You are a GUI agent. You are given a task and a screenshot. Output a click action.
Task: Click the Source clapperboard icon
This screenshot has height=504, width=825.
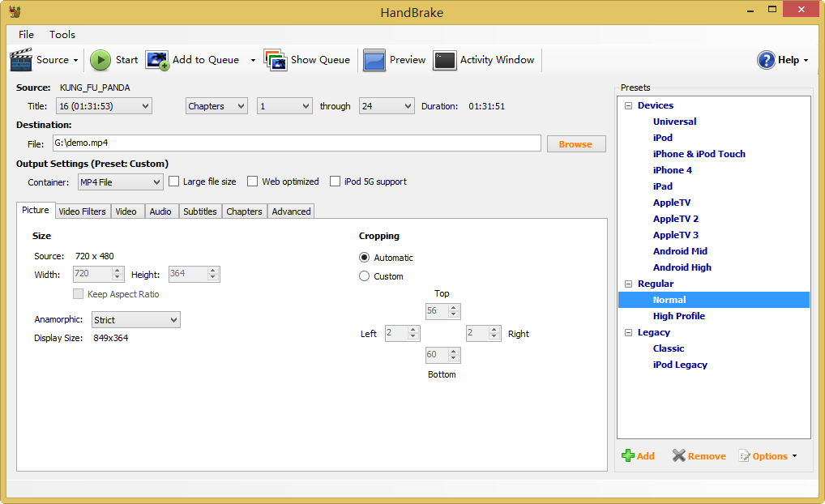[x=21, y=60]
